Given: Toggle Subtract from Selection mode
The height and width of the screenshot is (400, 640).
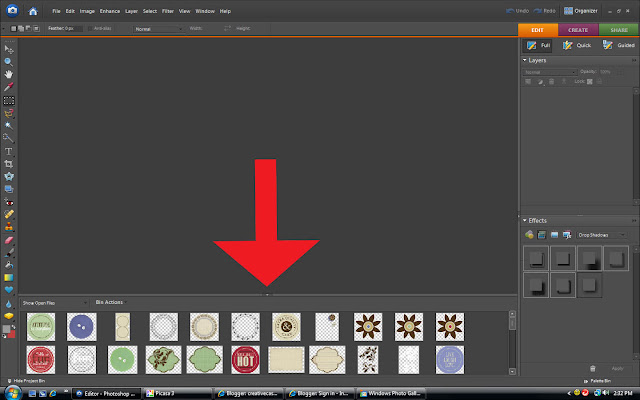Looking at the screenshot, I should click(28, 29).
